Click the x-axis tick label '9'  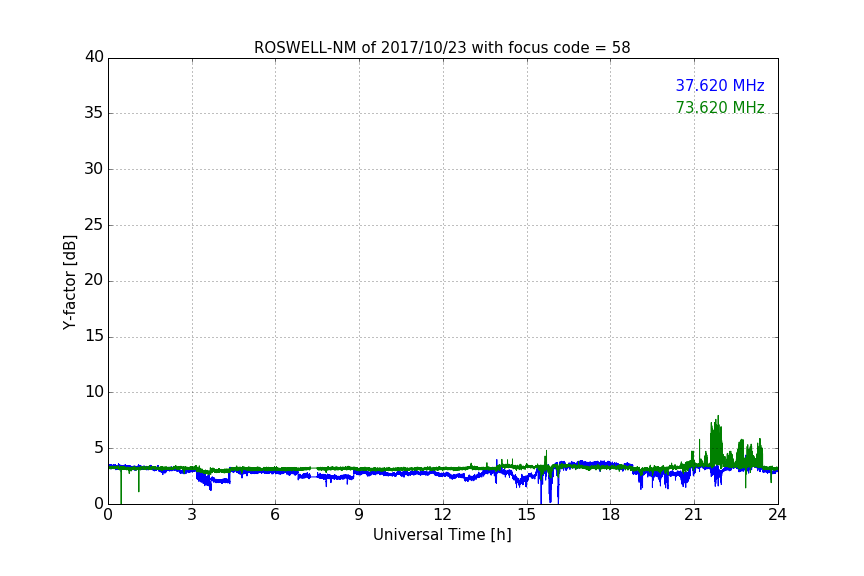(359, 515)
